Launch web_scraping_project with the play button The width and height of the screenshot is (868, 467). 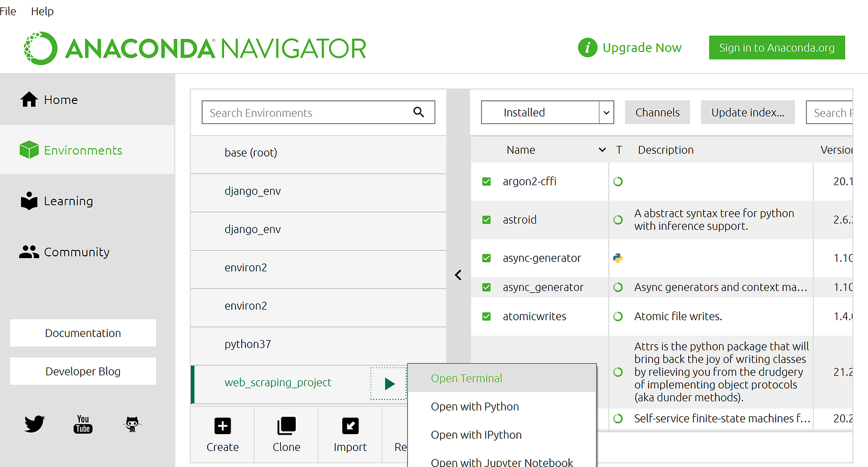click(x=389, y=383)
